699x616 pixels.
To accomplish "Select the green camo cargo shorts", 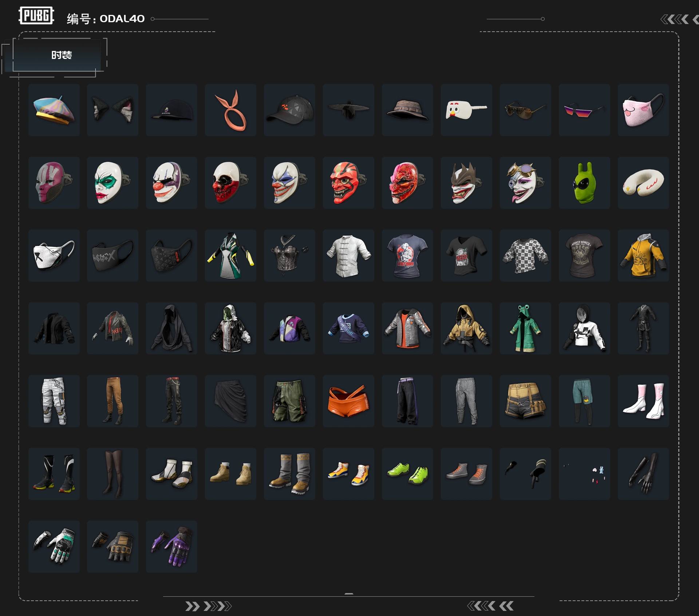I will pyautogui.click(x=289, y=401).
